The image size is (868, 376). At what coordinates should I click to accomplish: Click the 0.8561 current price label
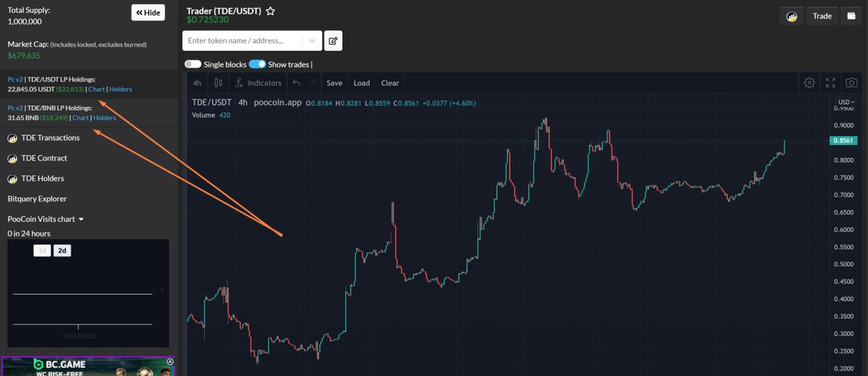(x=843, y=141)
